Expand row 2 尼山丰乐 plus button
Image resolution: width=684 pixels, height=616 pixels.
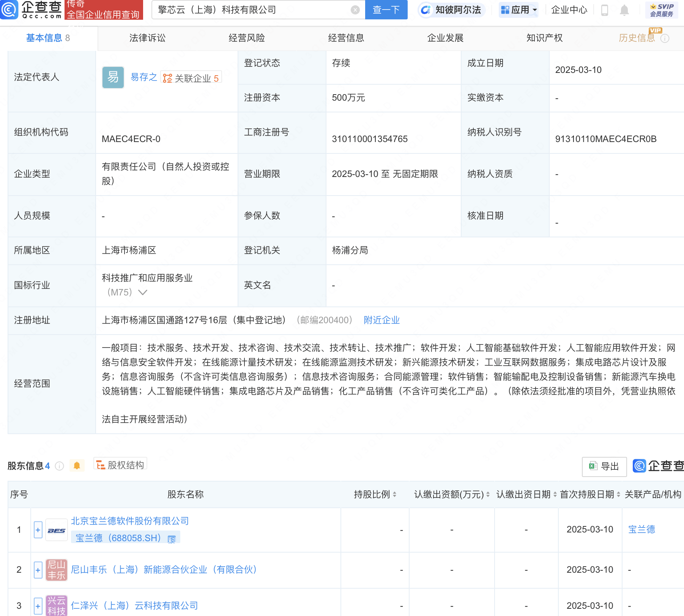(x=38, y=570)
